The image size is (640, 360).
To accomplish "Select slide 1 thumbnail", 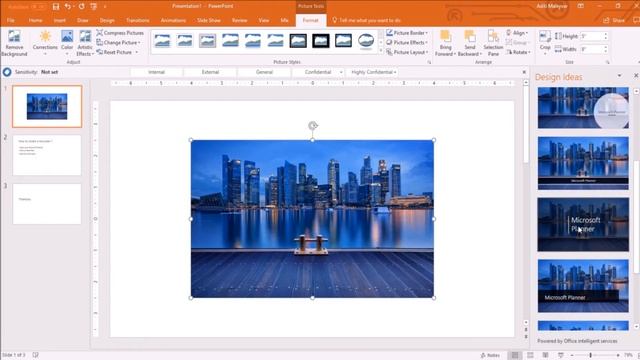I will (47, 106).
